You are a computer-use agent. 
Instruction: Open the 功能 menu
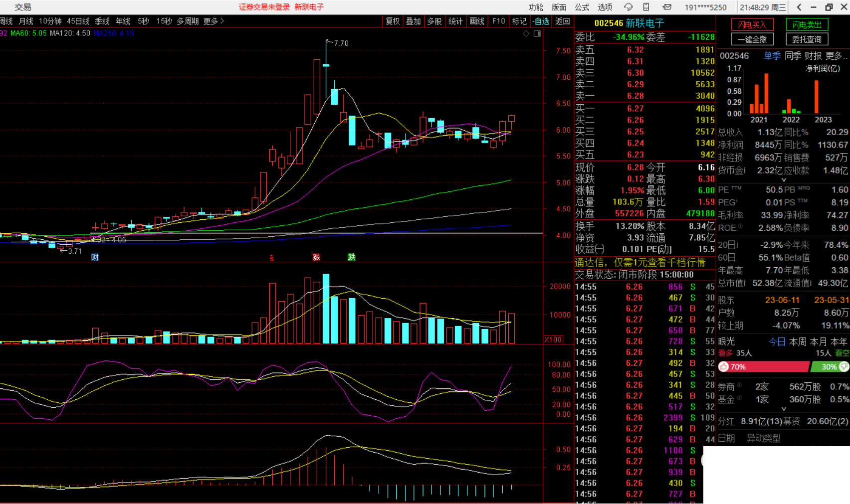(x=536, y=7)
